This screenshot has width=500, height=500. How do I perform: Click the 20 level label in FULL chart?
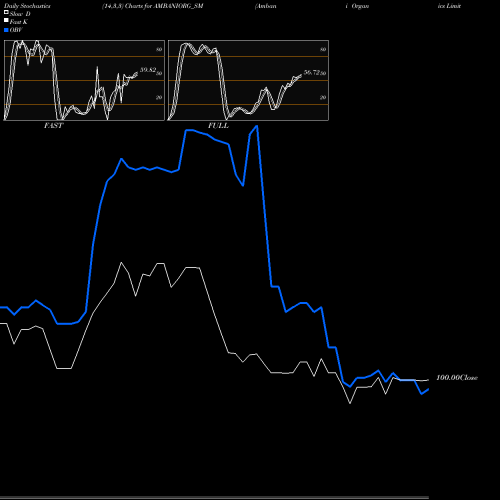click(323, 97)
